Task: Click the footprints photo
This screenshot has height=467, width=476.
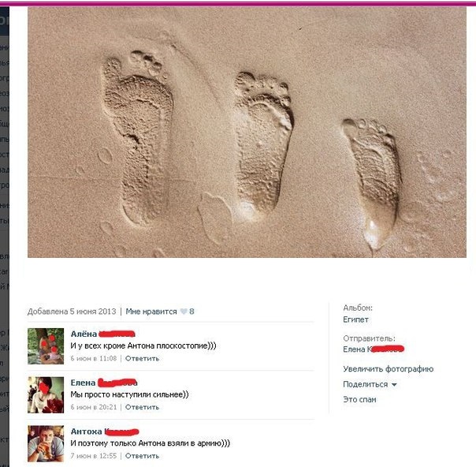Action: pos(247,133)
